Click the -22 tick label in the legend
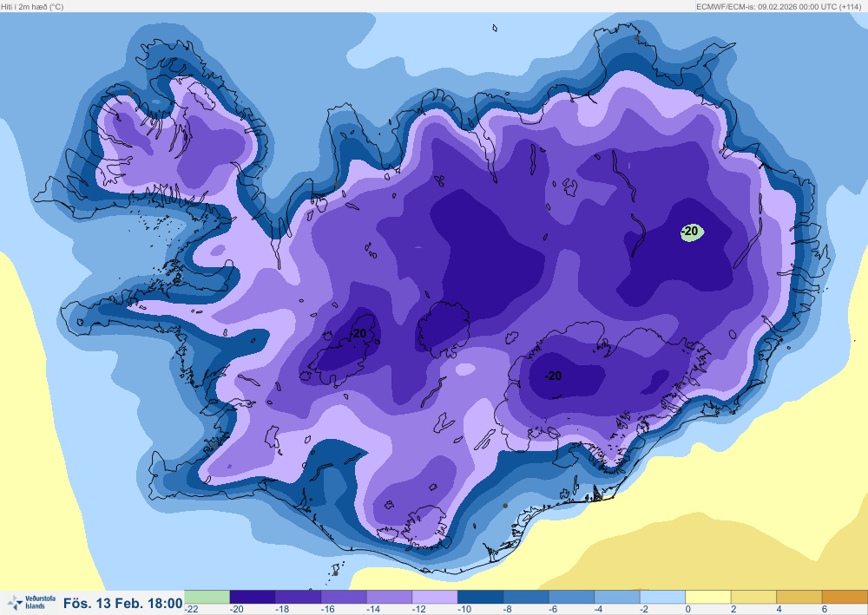The width and height of the screenshot is (868, 615). [x=192, y=609]
